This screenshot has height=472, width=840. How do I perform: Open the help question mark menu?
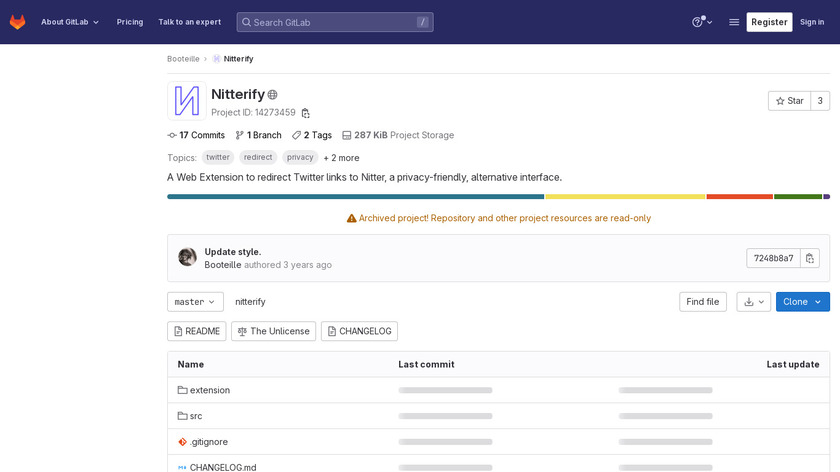click(701, 22)
